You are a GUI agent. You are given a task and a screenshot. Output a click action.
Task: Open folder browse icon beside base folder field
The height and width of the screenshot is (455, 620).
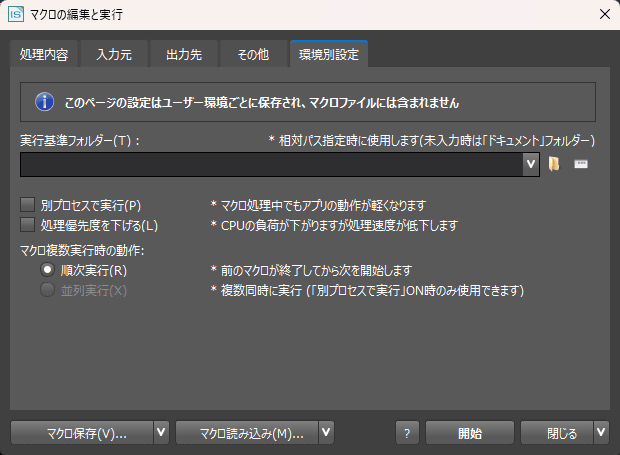[554, 164]
